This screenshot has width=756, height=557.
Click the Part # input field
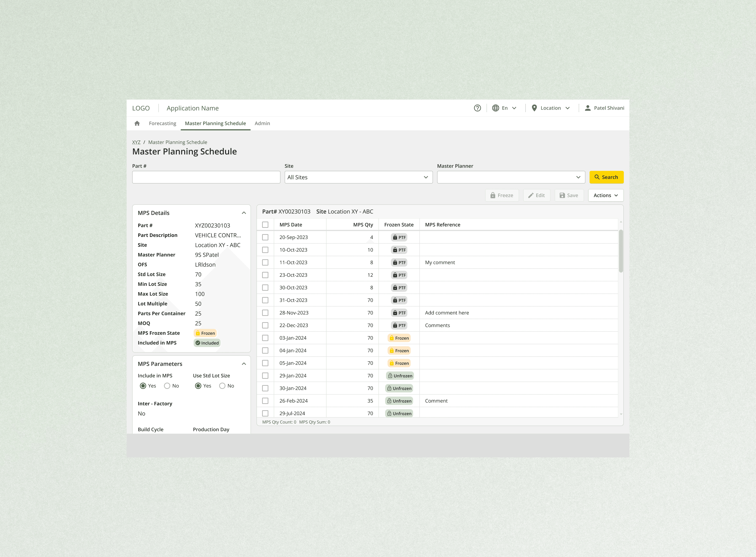coord(206,177)
